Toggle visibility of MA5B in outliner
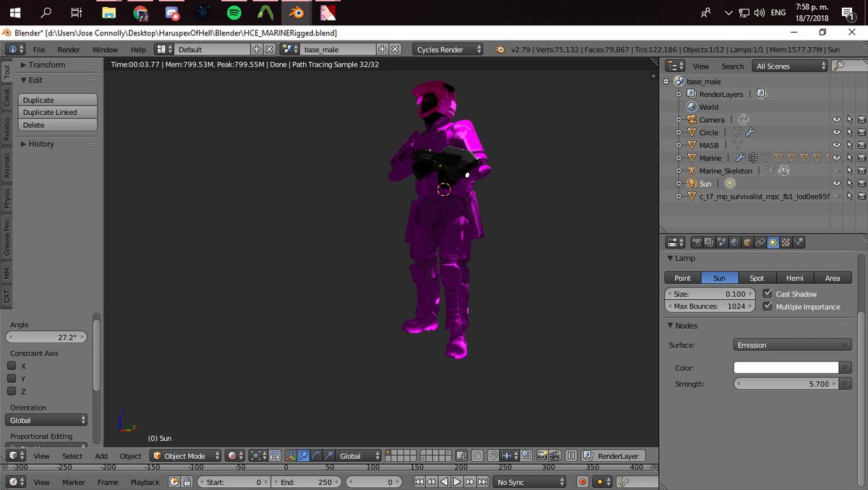 tap(836, 145)
